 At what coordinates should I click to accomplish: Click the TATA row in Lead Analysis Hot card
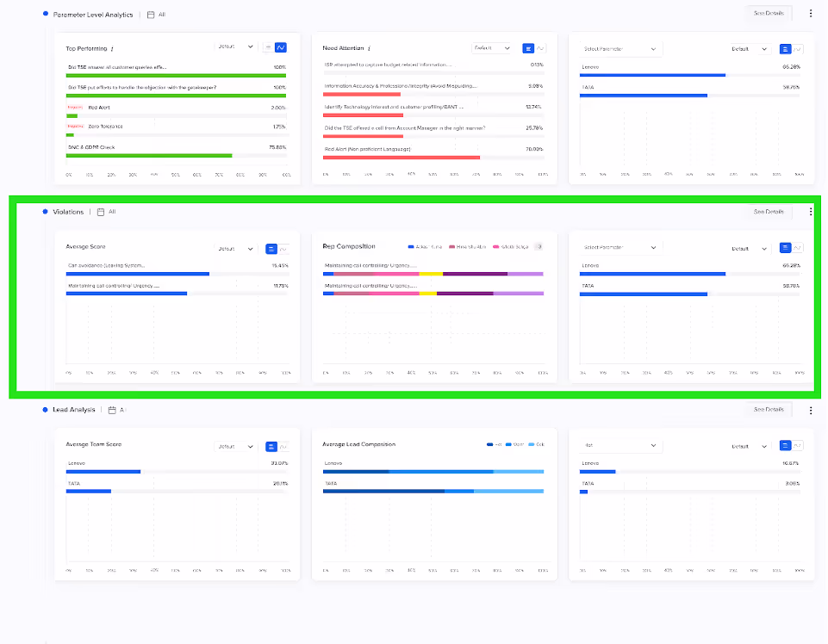tap(689, 486)
